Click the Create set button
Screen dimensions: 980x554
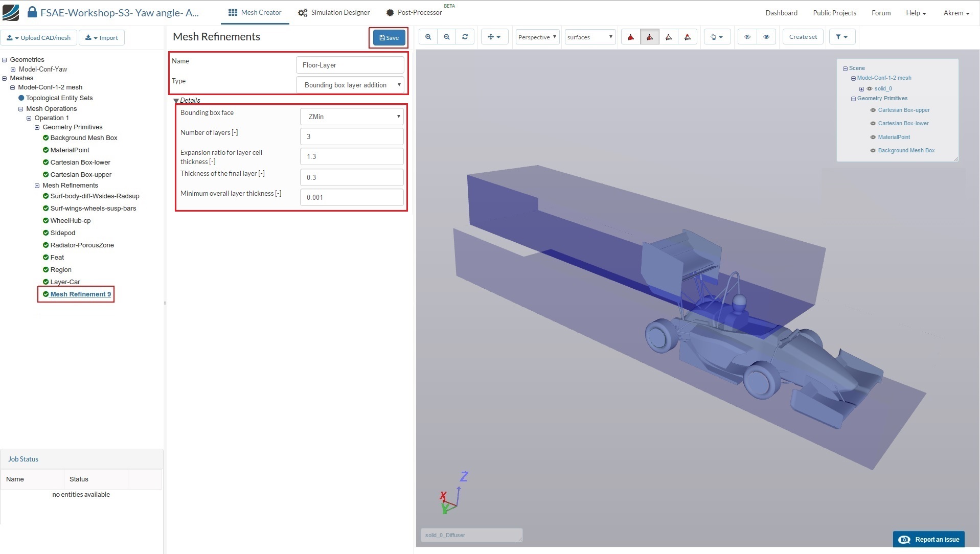(x=803, y=37)
